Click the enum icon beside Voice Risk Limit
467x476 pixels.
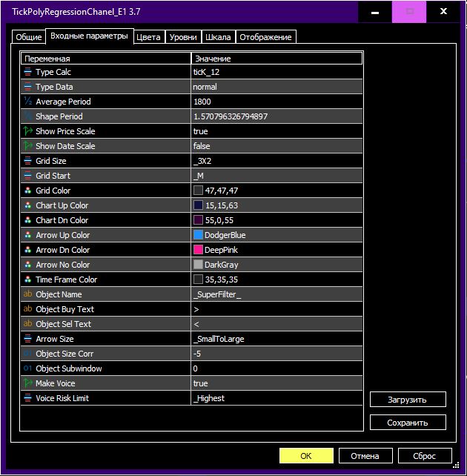pos(27,398)
